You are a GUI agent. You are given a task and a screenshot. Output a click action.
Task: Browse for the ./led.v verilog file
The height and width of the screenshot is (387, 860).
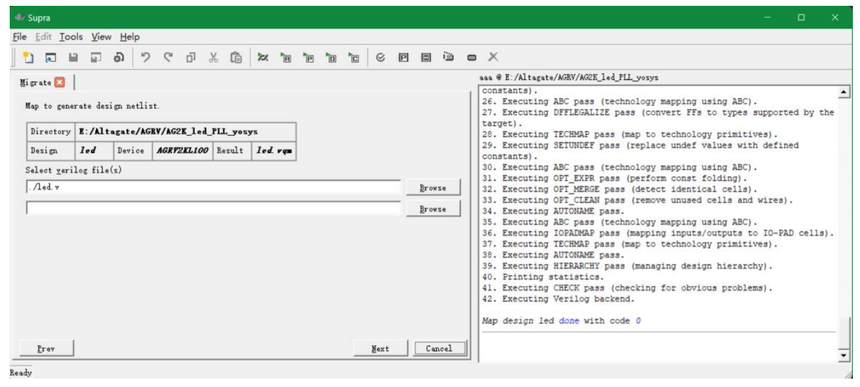click(433, 187)
